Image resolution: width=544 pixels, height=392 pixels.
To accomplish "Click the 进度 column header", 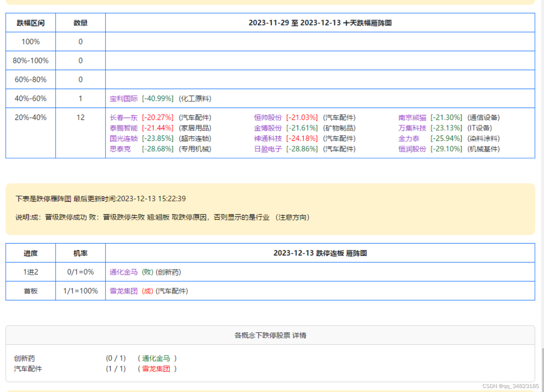I will coord(31,253).
